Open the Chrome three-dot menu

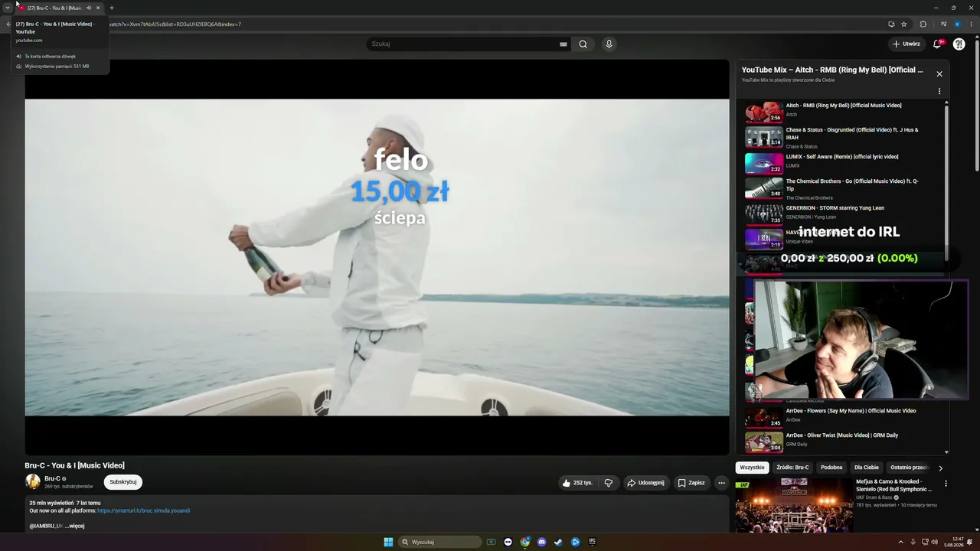pos(971,24)
